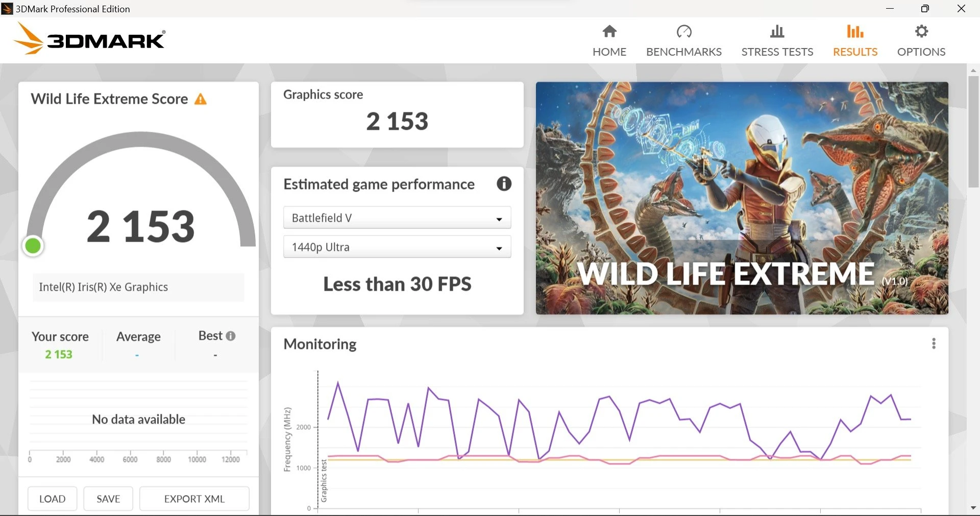
Task: Open the Monitoring three-dot menu
Action: click(934, 344)
